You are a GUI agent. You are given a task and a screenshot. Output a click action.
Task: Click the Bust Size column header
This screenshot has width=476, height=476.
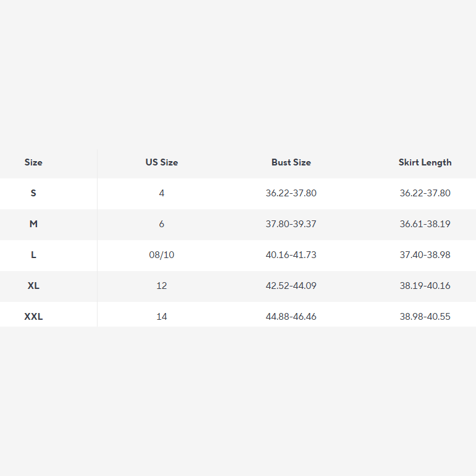291,162
